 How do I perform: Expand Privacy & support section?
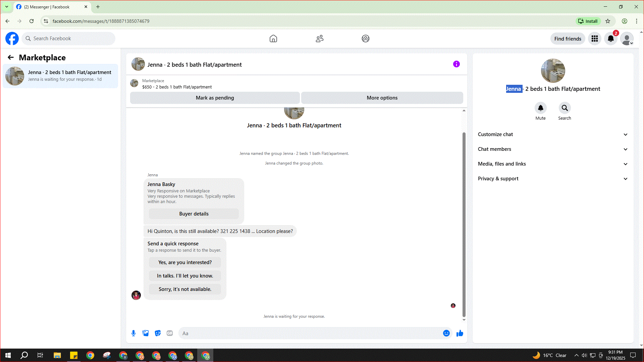pyautogui.click(x=552, y=179)
